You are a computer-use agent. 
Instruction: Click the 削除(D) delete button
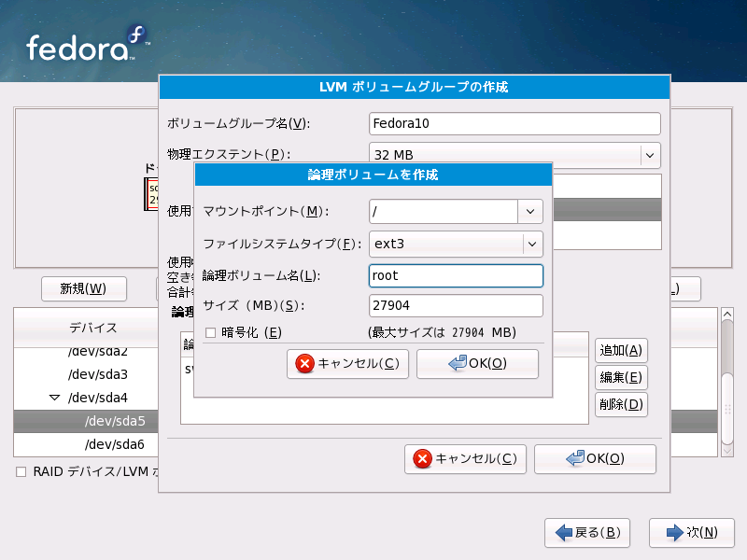point(621,404)
